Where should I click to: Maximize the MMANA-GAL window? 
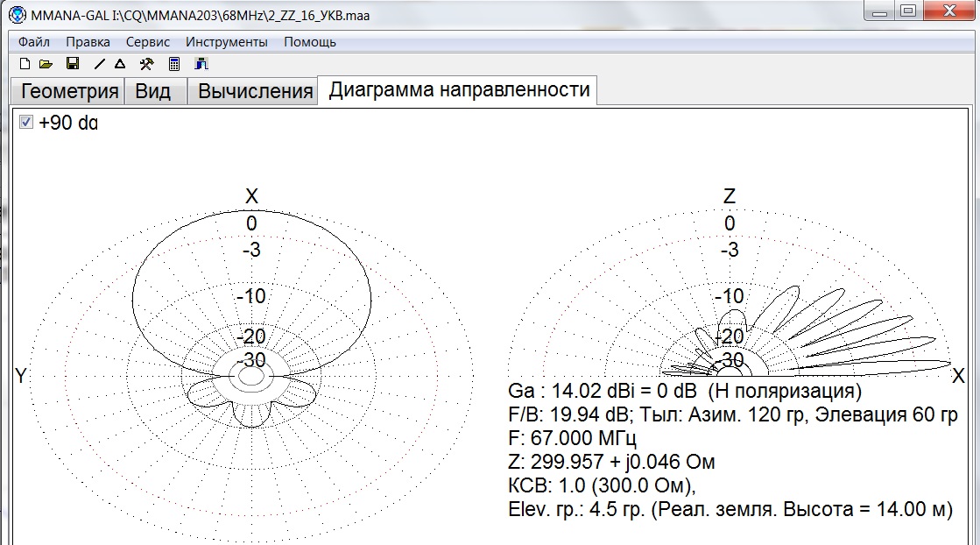pos(908,11)
